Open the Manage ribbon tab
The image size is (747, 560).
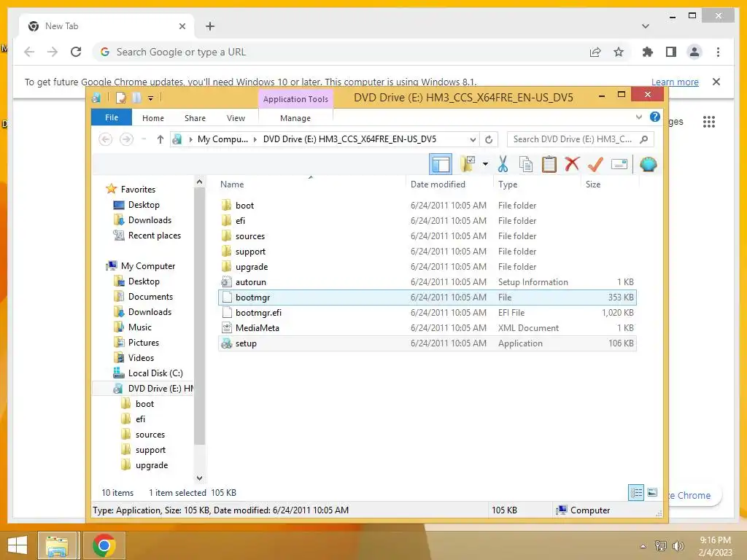coord(295,118)
